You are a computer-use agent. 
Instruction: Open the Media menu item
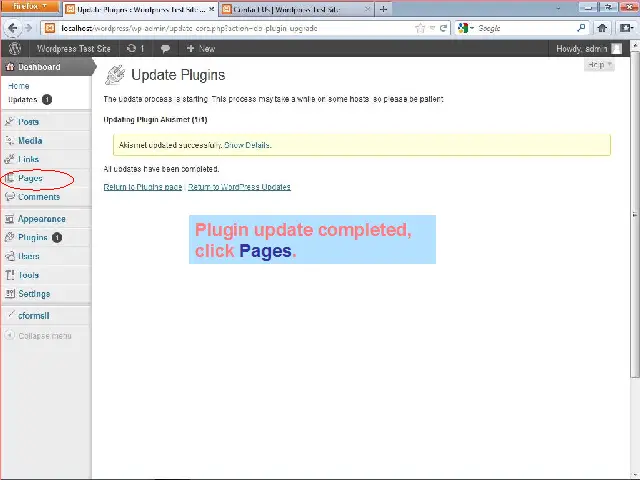click(30, 140)
